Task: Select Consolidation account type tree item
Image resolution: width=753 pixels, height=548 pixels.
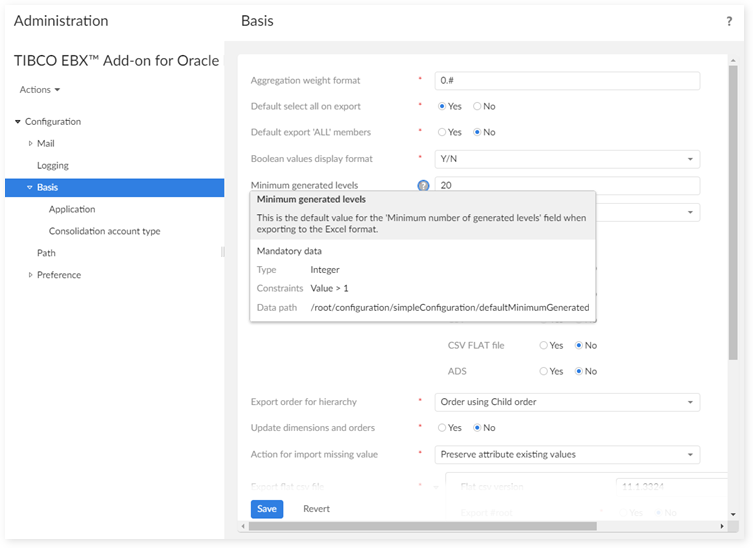Action: click(104, 232)
